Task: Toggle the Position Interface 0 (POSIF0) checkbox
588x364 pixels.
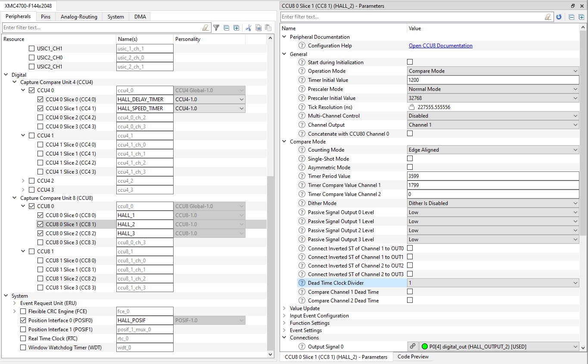Action: pos(23,320)
